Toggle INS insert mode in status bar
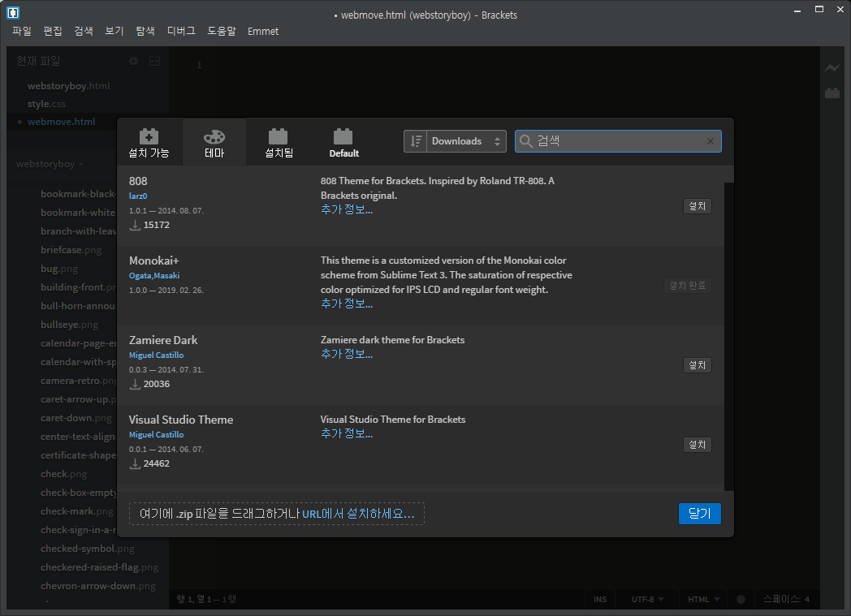Screen dimensions: 851x616 (600, 599)
